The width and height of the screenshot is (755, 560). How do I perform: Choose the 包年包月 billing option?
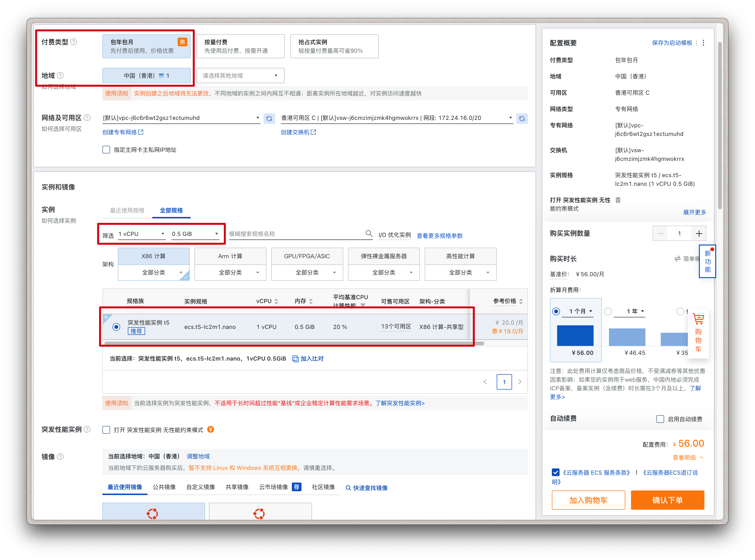tap(147, 46)
